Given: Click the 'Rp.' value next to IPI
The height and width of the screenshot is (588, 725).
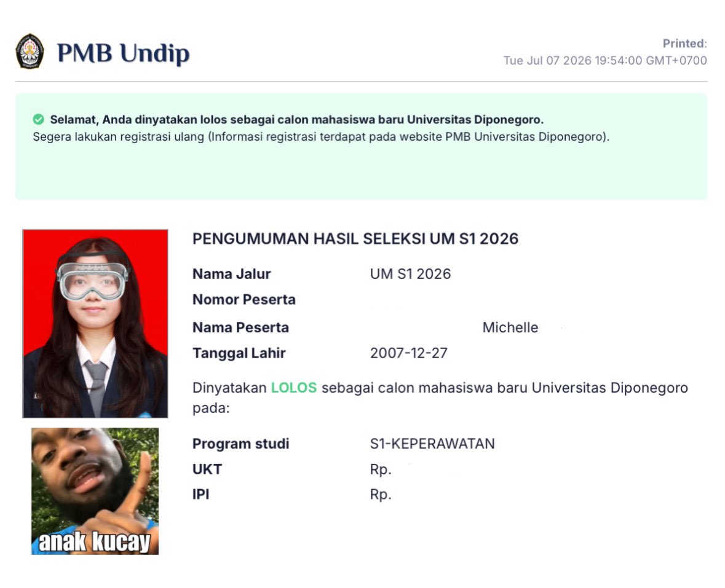Looking at the screenshot, I should coord(381,494).
